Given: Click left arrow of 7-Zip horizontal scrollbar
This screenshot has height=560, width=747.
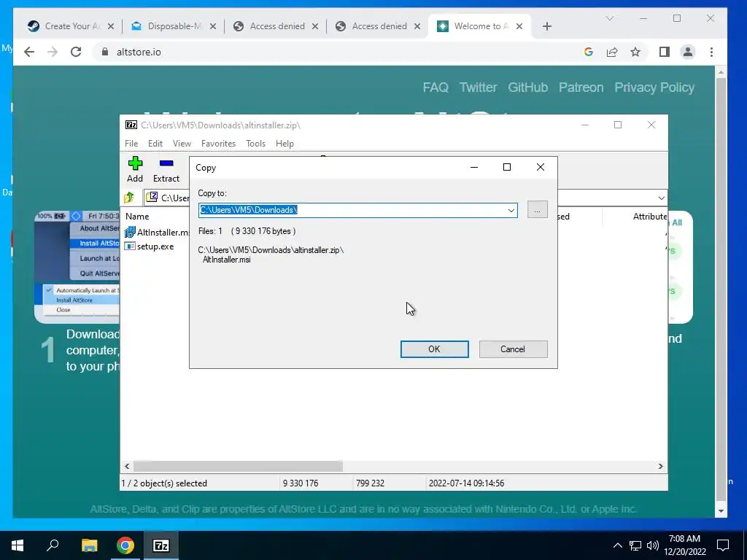Looking at the screenshot, I should [127, 466].
